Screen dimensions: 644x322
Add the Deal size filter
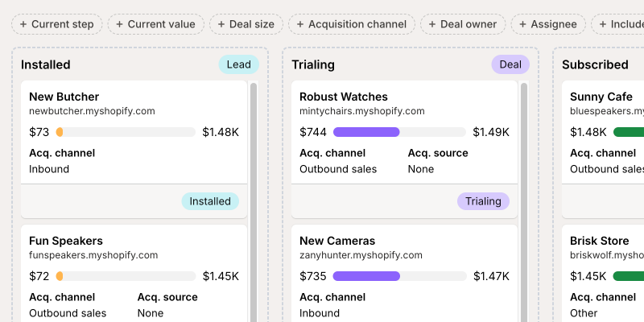click(x=246, y=24)
